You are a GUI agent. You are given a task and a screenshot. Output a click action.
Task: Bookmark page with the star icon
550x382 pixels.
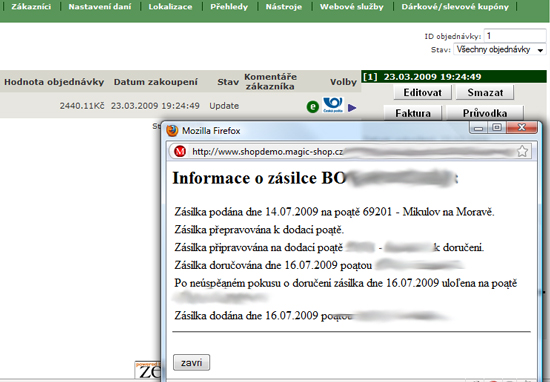click(x=522, y=151)
